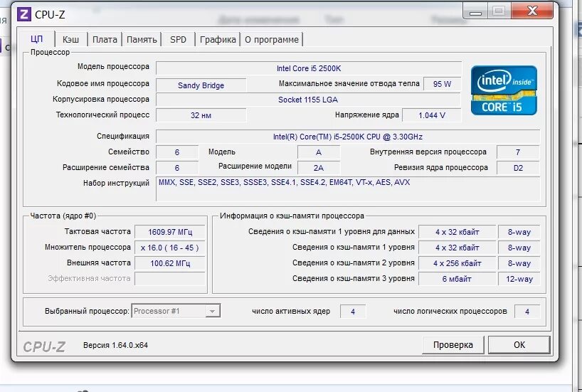Viewport: 582px width, 392px height.
Task: Click the disabled maximize button
Action: 499,11
